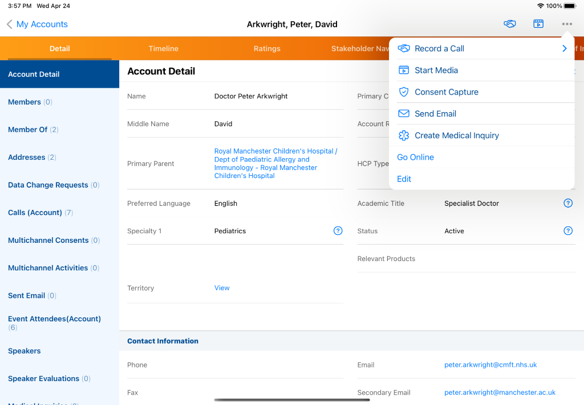Image resolution: width=584 pixels, height=405 pixels.
Task: Tap the Arkwright, Peter, David page title
Action: (292, 24)
